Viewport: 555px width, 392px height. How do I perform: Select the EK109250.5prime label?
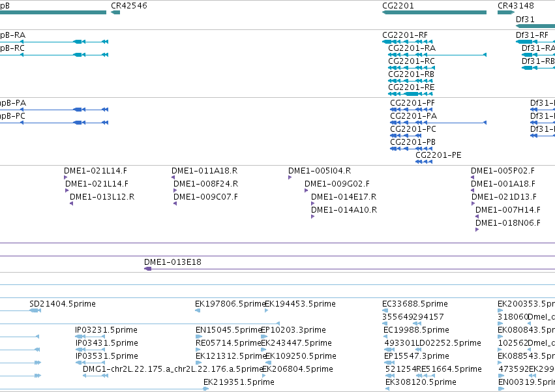pyautogui.click(x=301, y=356)
